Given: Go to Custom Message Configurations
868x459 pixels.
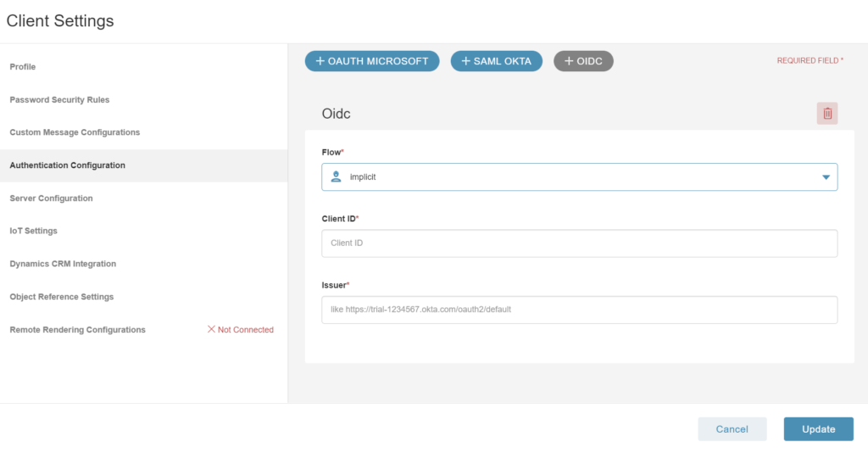Looking at the screenshot, I should click(x=75, y=132).
